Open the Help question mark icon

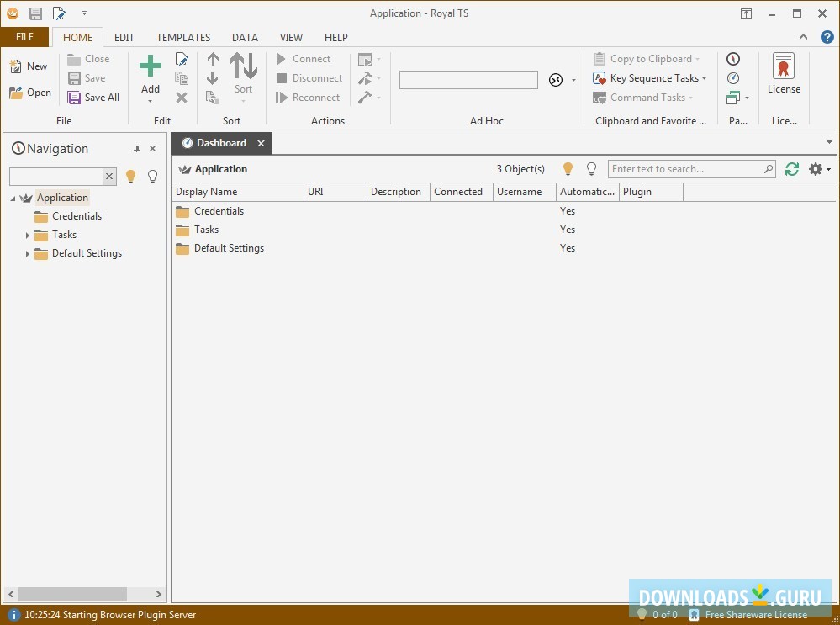pyautogui.click(x=827, y=37)
